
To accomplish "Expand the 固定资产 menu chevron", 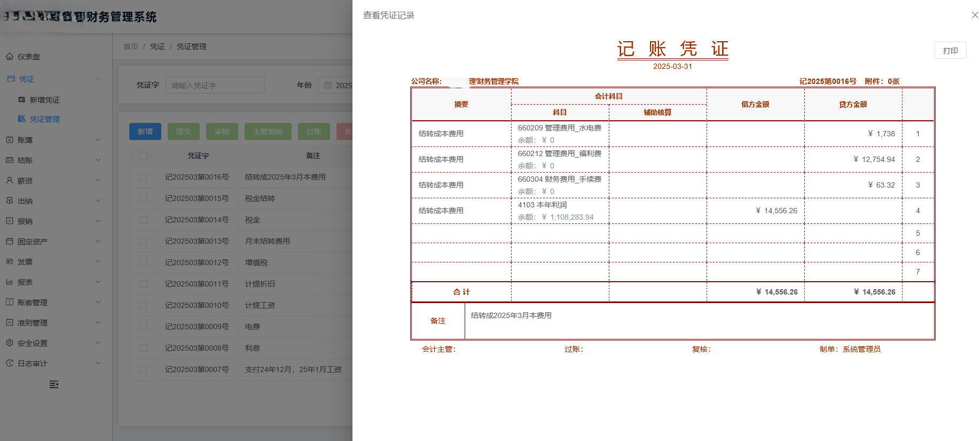I will [98, 241].
